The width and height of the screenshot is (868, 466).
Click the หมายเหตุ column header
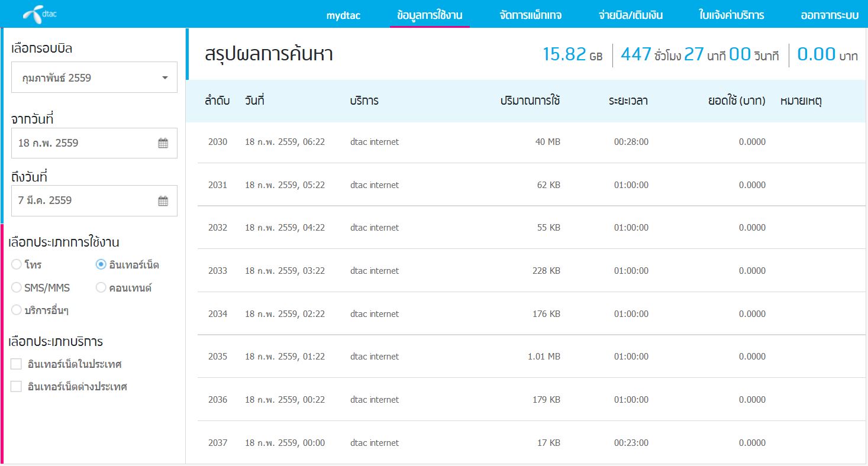pyautogui.click(x=801, y=101)
